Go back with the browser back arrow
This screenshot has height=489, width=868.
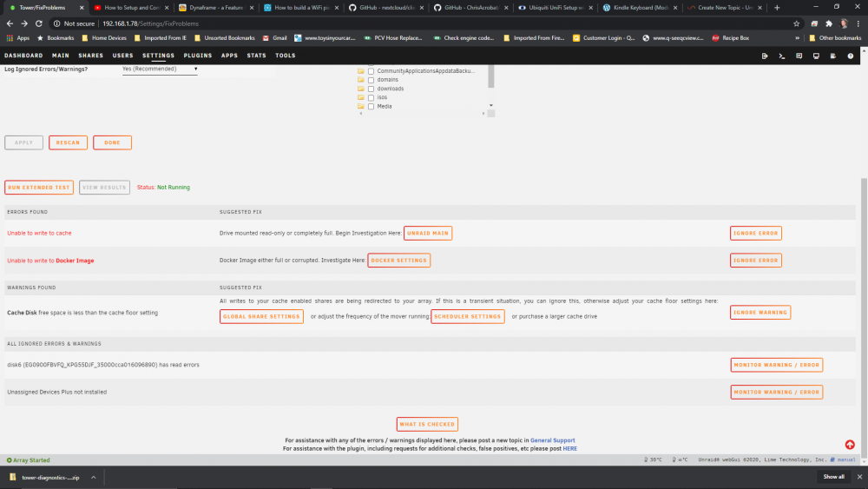[10, 23]
